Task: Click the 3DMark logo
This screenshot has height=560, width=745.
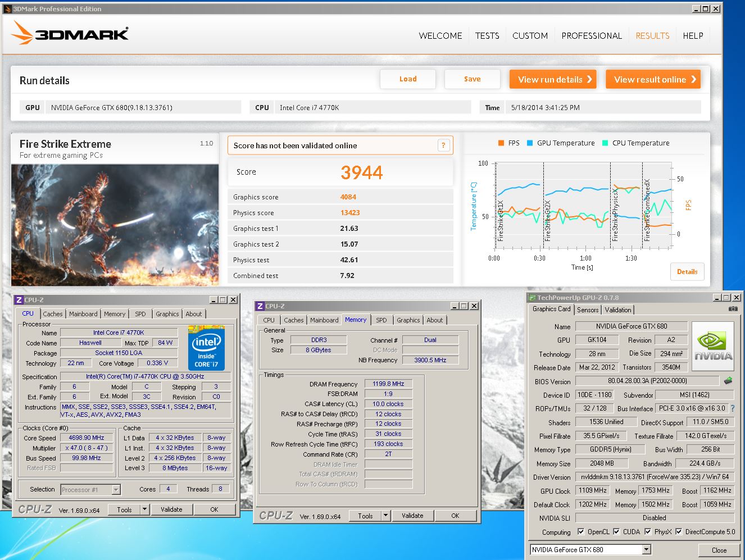Action: point(70,33)
